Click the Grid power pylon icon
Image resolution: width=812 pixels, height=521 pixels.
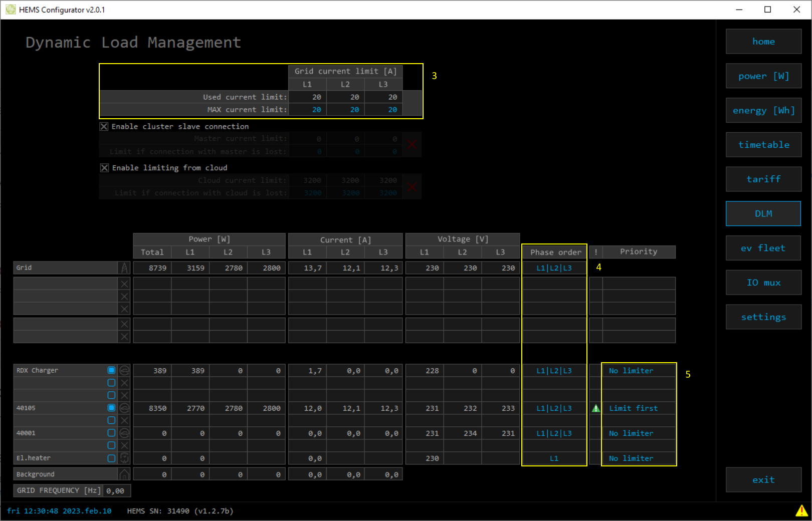point(124,268)
